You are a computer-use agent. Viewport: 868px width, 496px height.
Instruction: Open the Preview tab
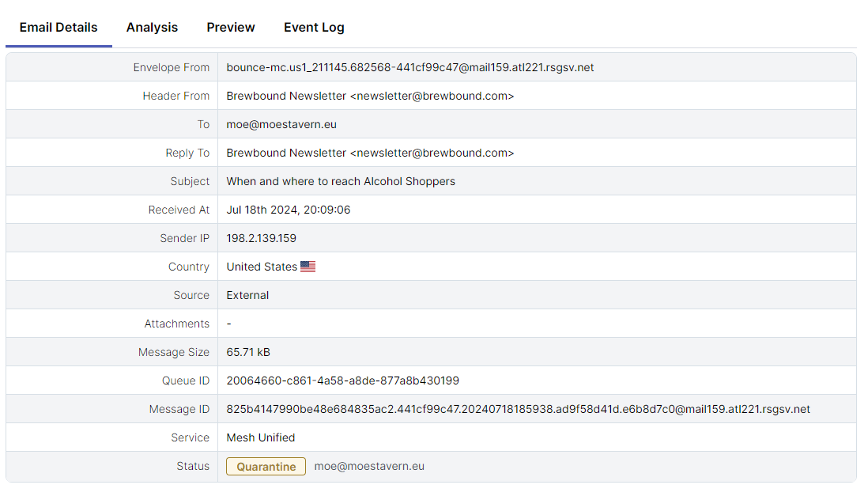230,27
